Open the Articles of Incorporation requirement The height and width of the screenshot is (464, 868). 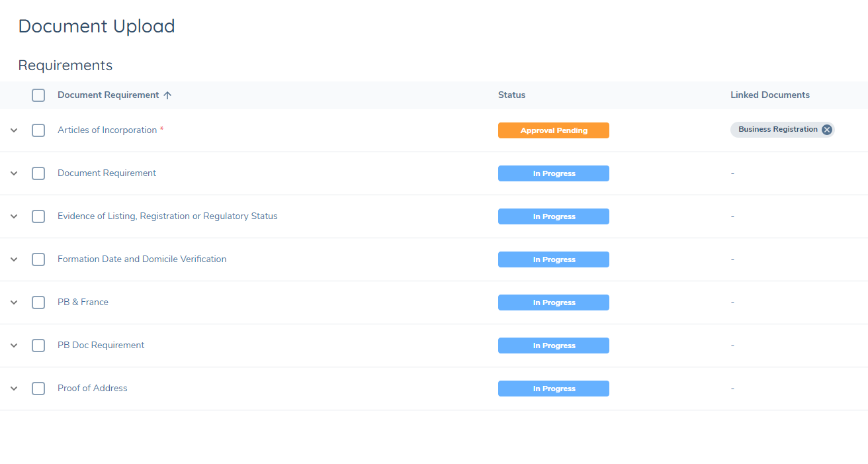coord(107,130)
